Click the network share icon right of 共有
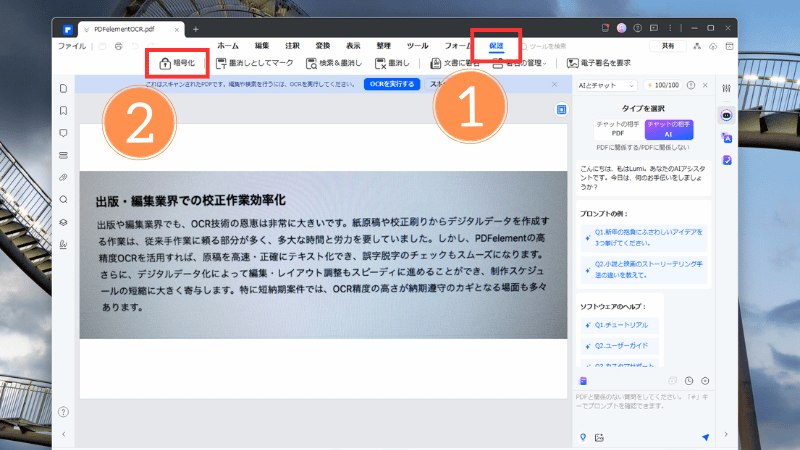This screenshot has width=800, height=450. [697, 46]
